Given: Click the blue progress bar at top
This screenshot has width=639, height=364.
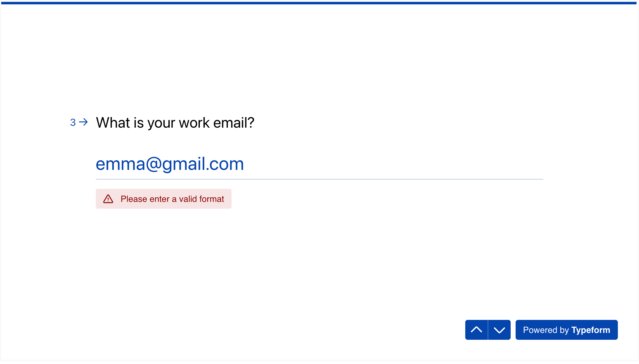Looking at the screenshot, I should tap(319, 3).
